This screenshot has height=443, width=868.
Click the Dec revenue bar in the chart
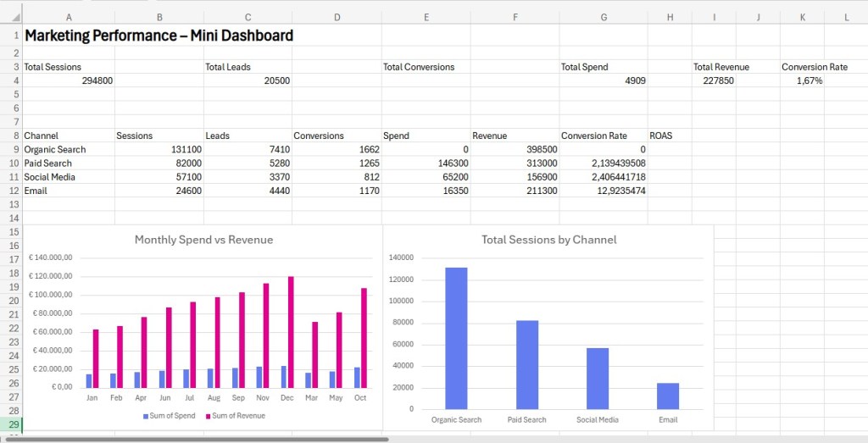[291, 332]
